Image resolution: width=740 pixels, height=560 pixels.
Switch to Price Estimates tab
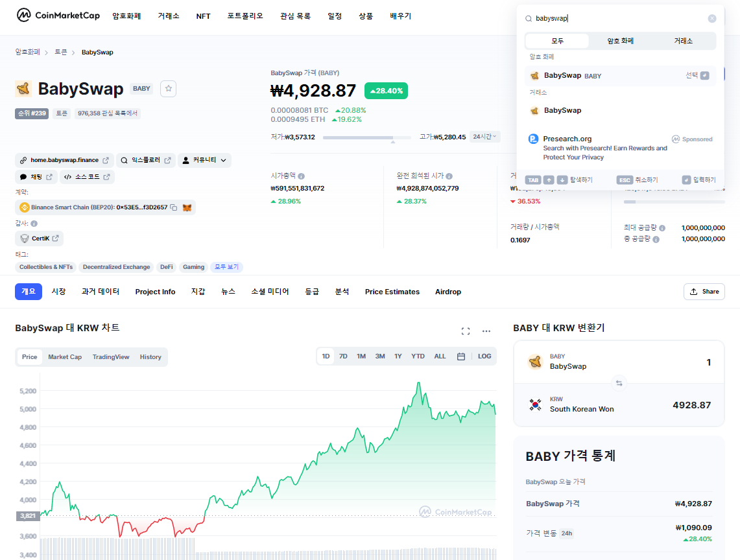pyautogui.click(x=392, y=292)
